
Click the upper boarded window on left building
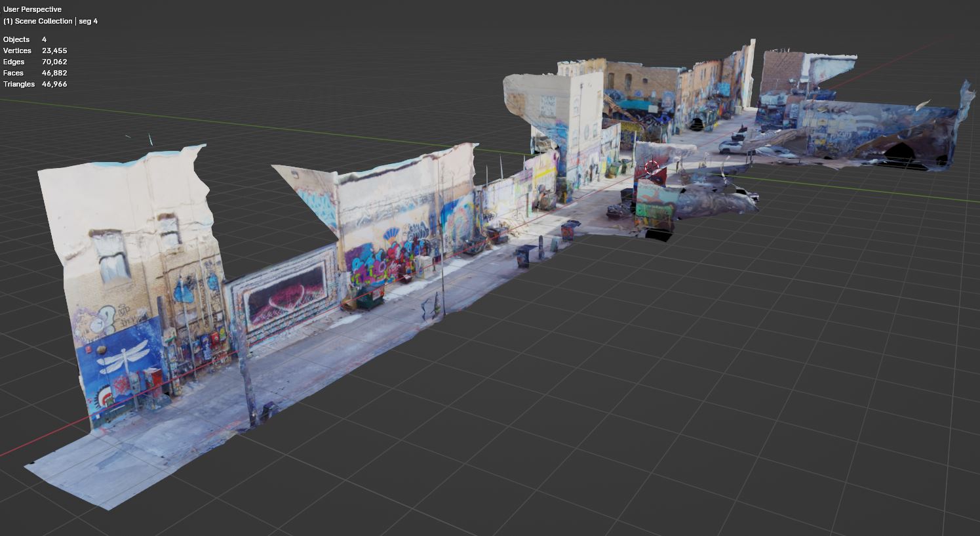(168, 230)
